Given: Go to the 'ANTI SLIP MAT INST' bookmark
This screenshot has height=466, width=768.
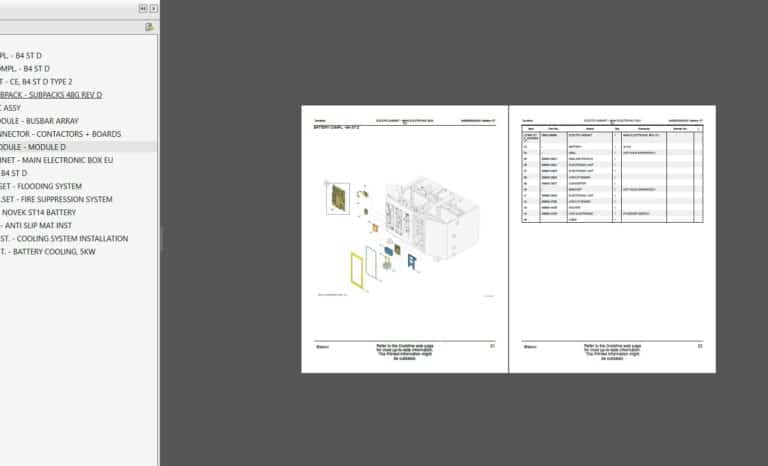Looking at the screenshot, I should (x=36, y=225).
